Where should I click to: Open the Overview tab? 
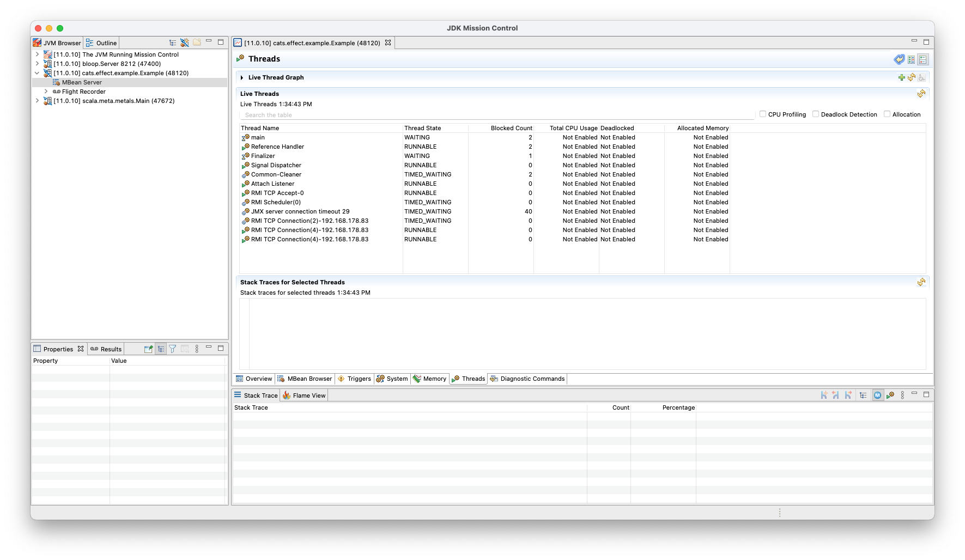(254, 379)
